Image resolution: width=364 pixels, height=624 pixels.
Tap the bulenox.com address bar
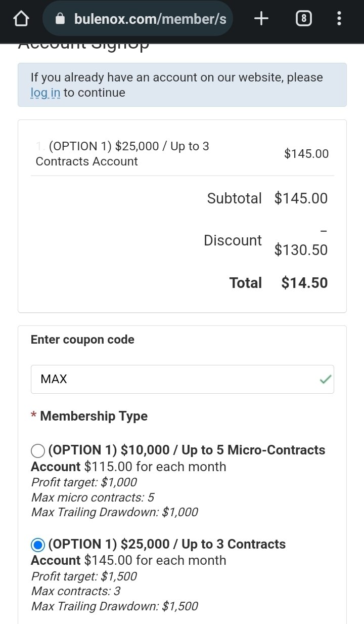pyautogui.click(x=136, y=18)
